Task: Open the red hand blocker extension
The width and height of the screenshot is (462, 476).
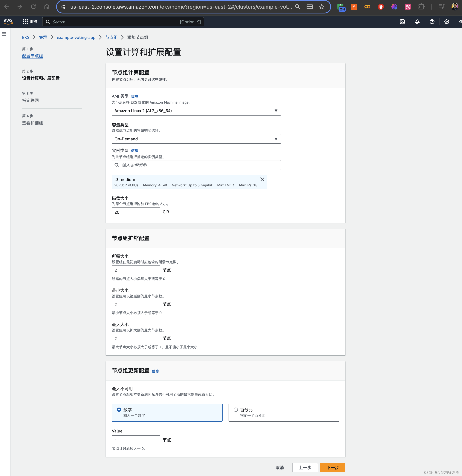Action: (381, 7)
